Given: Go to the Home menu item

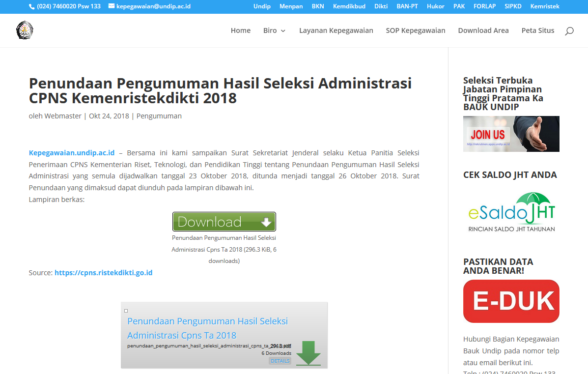Looking at the screenshot, I should coord(241,30).
